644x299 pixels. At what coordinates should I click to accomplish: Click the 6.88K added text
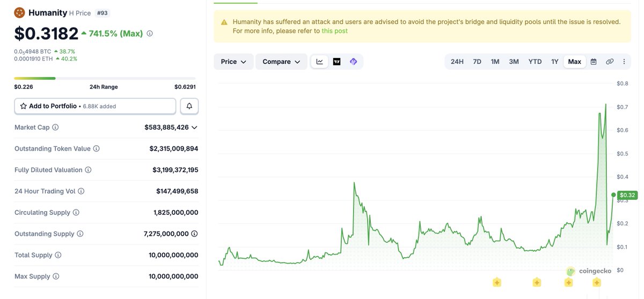[x=99, y=107]
